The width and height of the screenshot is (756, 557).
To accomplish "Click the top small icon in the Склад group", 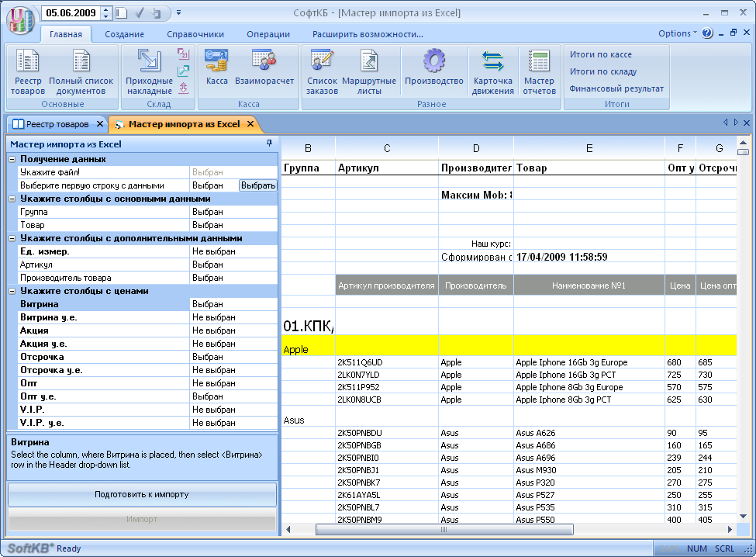I will coord(183,54).
